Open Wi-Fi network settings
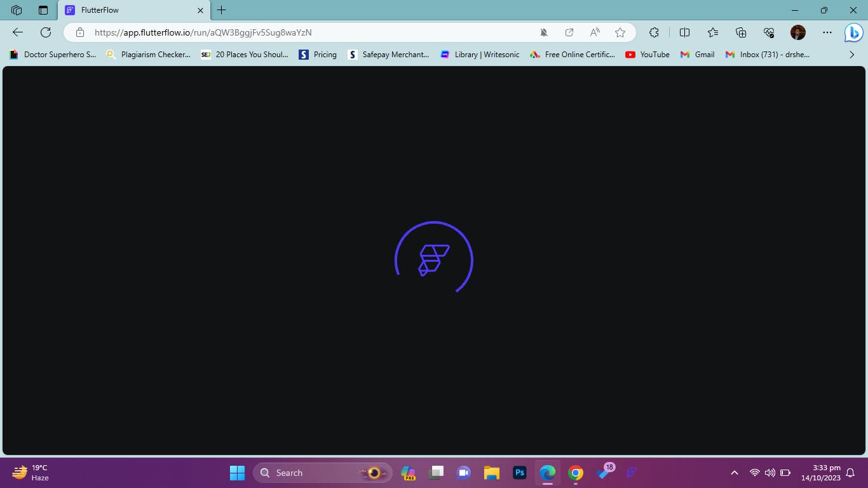 tap(755, 473)
